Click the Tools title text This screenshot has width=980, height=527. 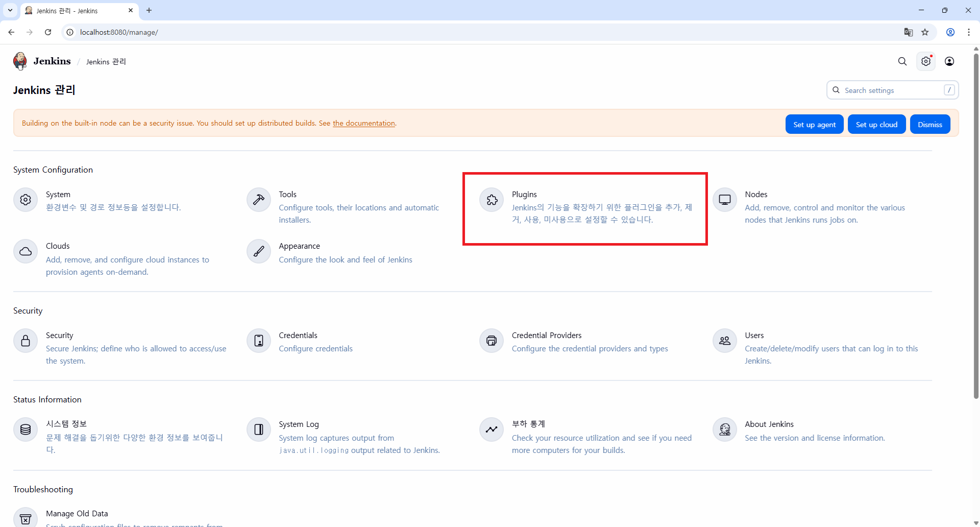(x=287, y=195)
